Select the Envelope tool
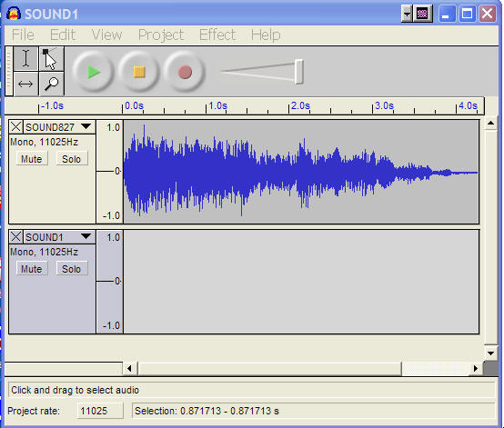Screen dimensions: 504x428 coord(51,58)
